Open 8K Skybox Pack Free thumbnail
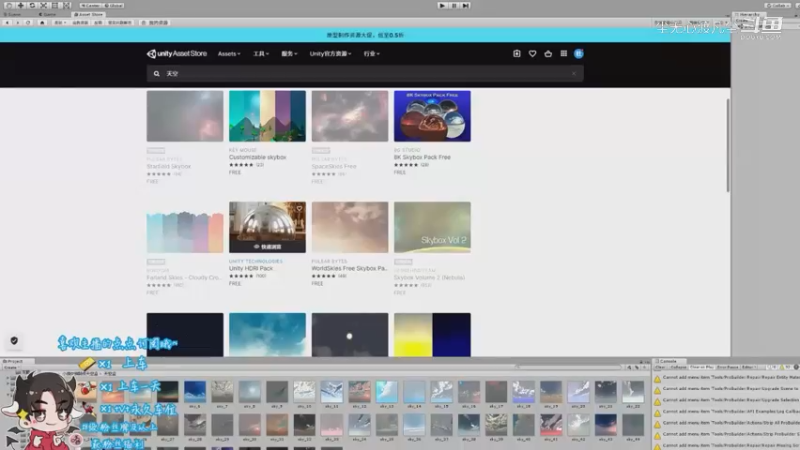This screenshot has width=800, height=450. point(432,116)
